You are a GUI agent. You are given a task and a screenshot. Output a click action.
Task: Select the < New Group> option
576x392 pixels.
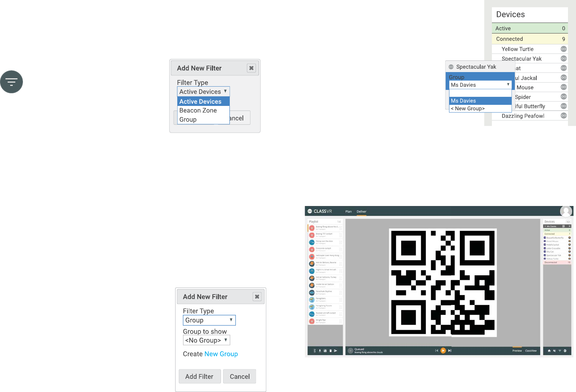480,108
